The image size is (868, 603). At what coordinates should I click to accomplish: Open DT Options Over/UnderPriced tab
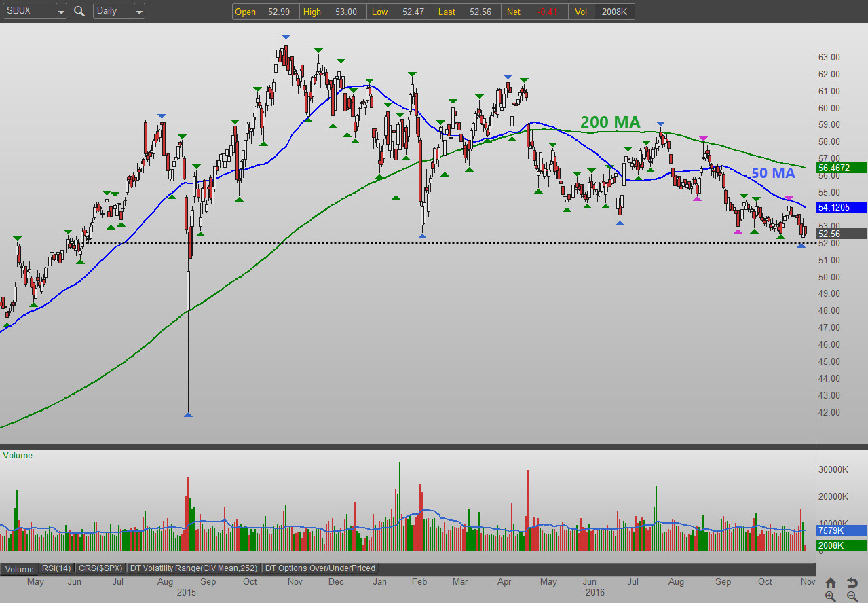[x=320, y=569]
